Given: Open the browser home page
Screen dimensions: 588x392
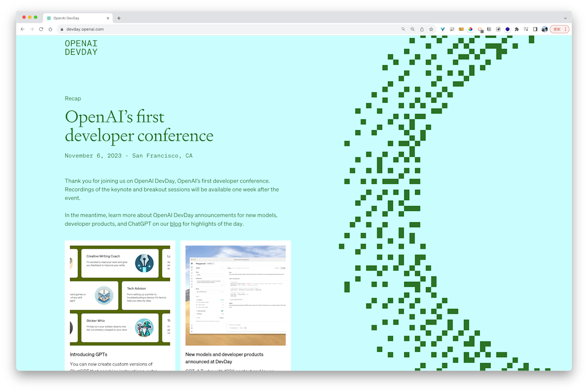Looking at the screenshot, I should point(50,29).
